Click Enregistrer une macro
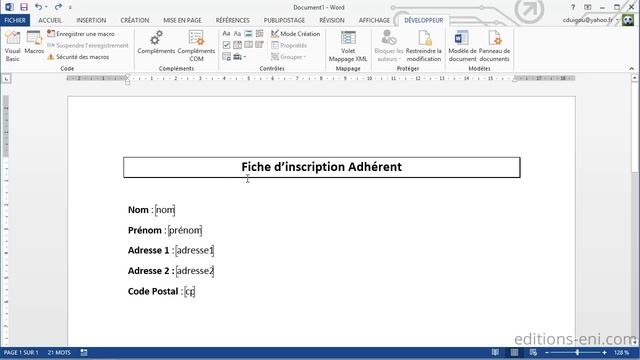 point(81,34)
